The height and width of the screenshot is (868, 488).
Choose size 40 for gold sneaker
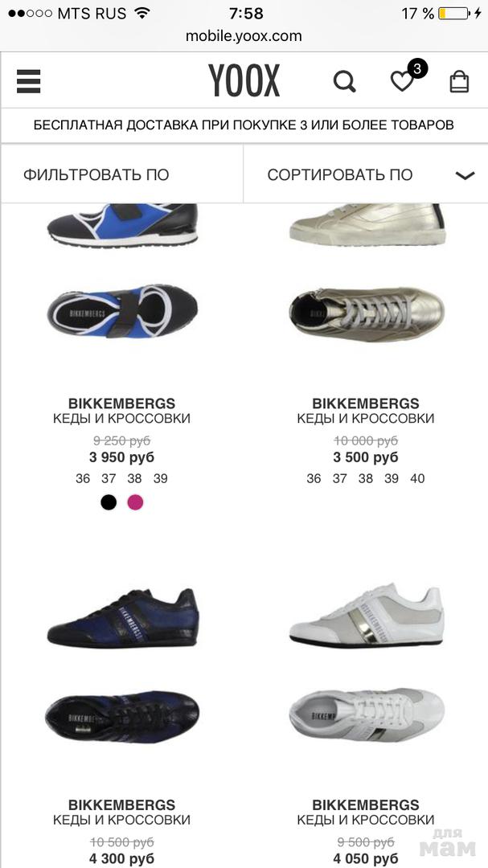(417, 478)
